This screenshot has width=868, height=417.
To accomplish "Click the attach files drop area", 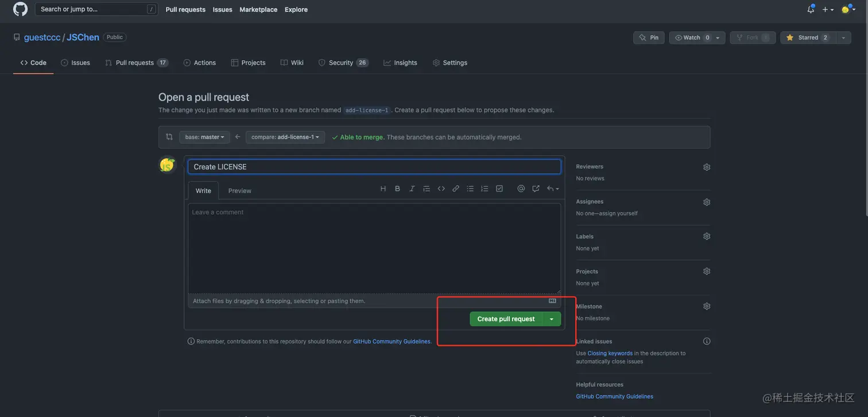I will coord(374,301).
